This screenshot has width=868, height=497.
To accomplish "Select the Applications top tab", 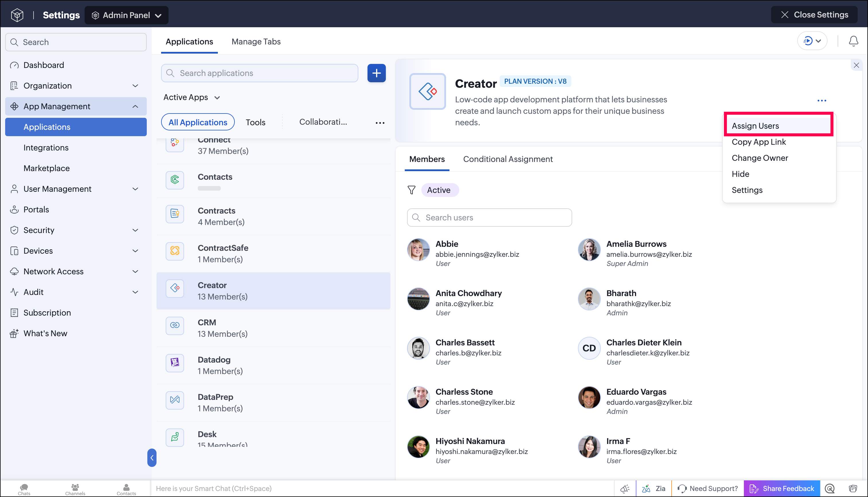I will coord(189,42).
